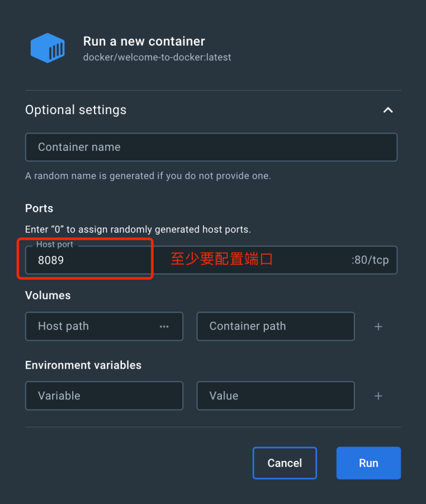Image resolution: width=426 pixels, height=504 pixels.
Task: Click the Run a new container title
Action: click(x=144, y=41)
